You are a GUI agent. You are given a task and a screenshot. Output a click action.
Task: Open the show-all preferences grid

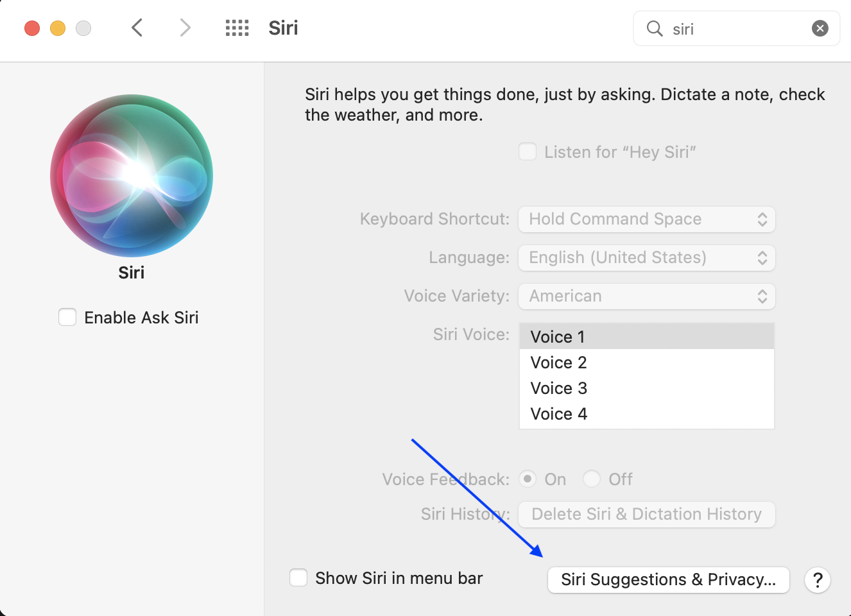coord(237,28)
